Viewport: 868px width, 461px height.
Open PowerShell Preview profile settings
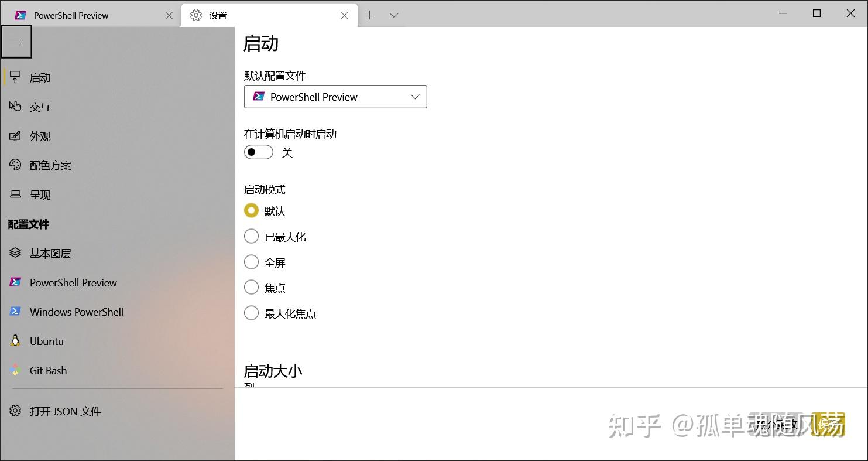pyautogui.click(x=117, y=282)
